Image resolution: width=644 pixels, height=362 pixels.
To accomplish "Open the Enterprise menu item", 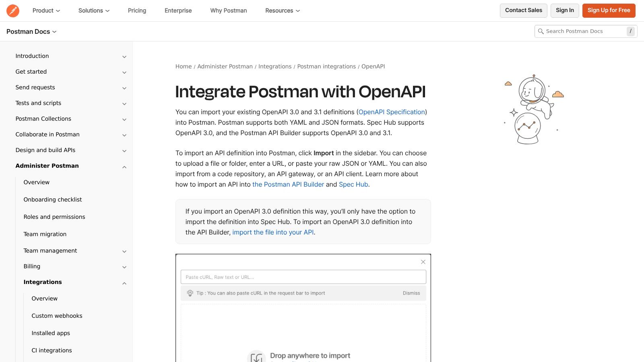I will pyautogui.click(x=178, y=11).
